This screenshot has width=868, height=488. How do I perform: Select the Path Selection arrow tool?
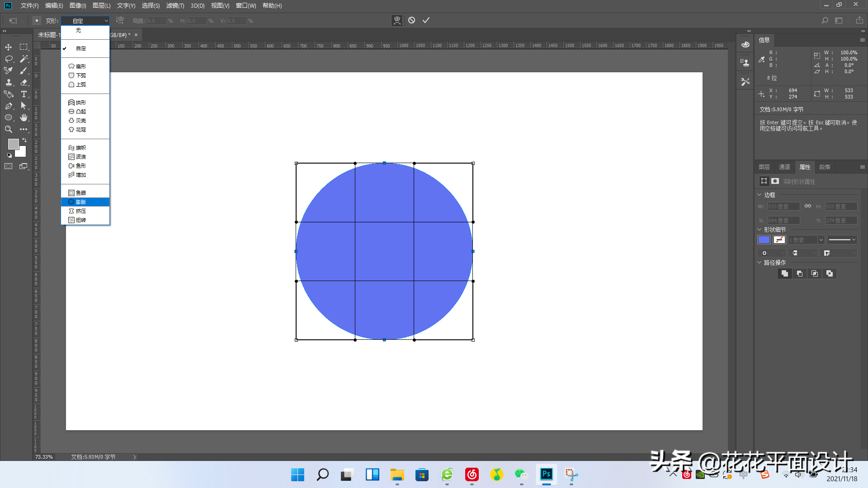coord(24,106)
